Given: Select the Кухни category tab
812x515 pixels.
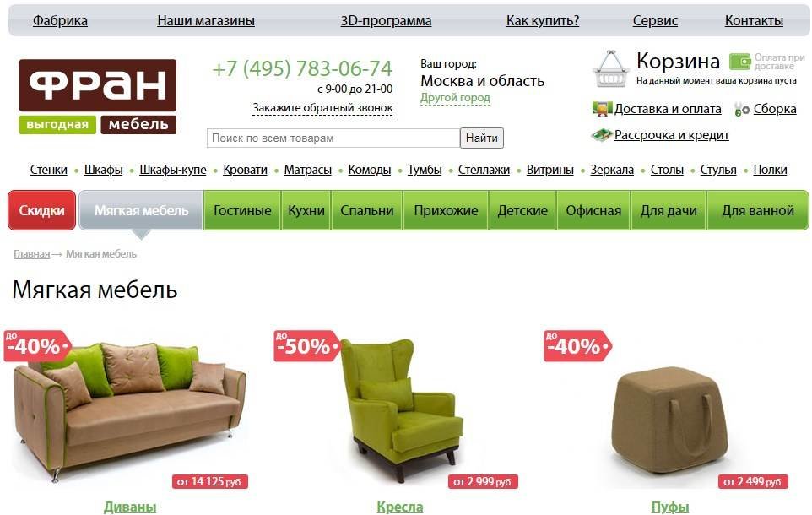Looking at the screenshot, I should (306, 210).
